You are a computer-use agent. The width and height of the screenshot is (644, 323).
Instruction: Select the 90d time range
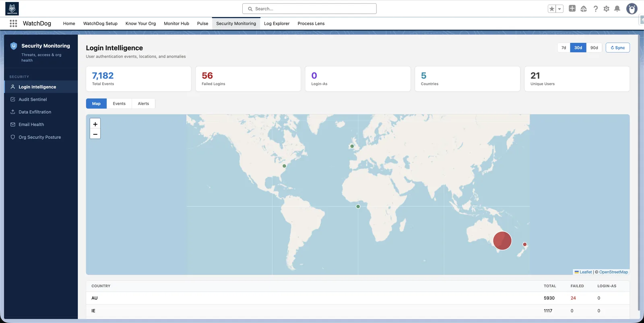click(594, 47)
